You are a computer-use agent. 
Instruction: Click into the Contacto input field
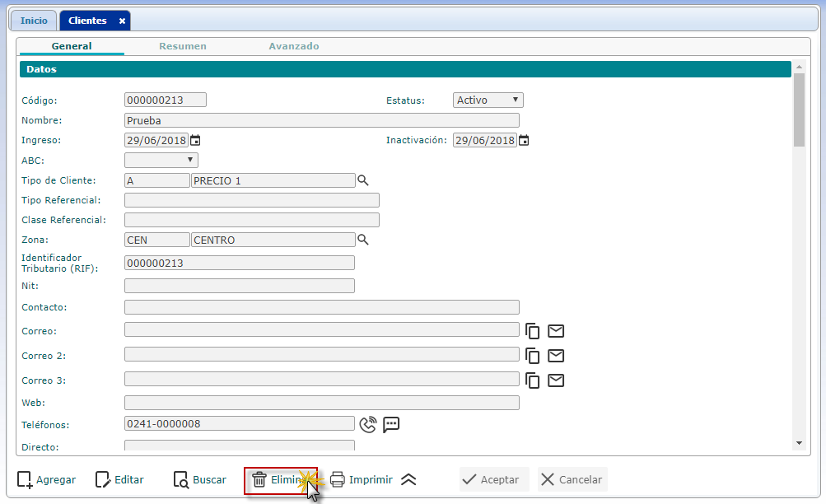321,307
